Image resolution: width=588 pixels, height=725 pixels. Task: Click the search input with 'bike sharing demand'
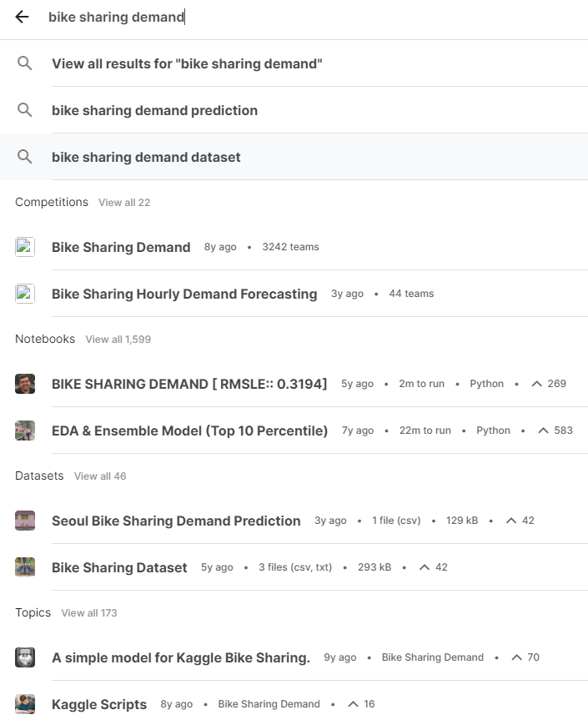[314, 18]
